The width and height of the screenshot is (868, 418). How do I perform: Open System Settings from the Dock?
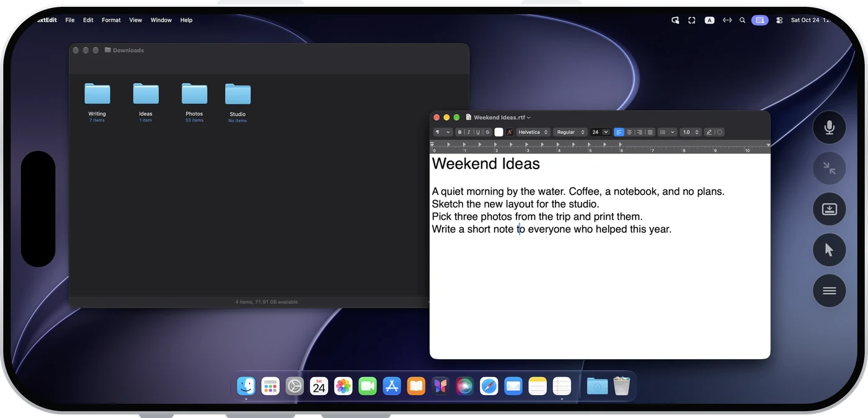click(x=294, y=386)
